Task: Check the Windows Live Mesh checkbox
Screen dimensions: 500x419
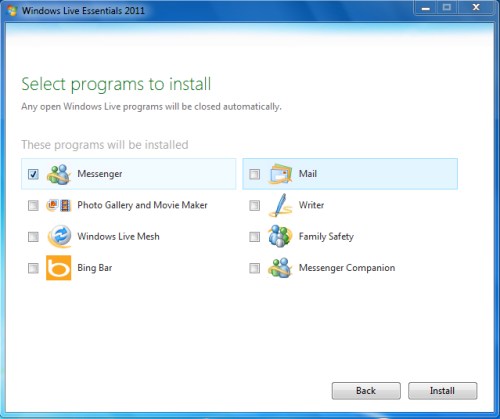Action: pos(33,237)
